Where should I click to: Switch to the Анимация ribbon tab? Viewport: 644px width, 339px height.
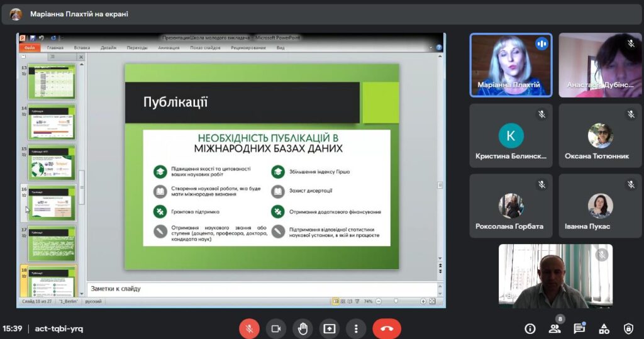coord(169,48)
